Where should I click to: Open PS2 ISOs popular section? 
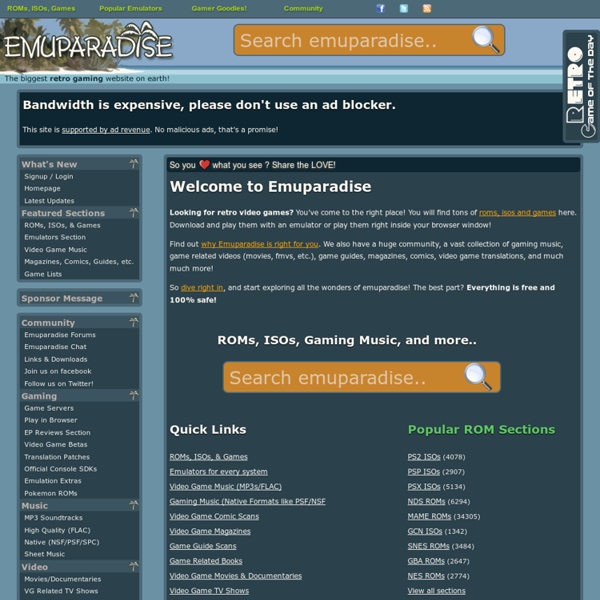pos(424,457)
